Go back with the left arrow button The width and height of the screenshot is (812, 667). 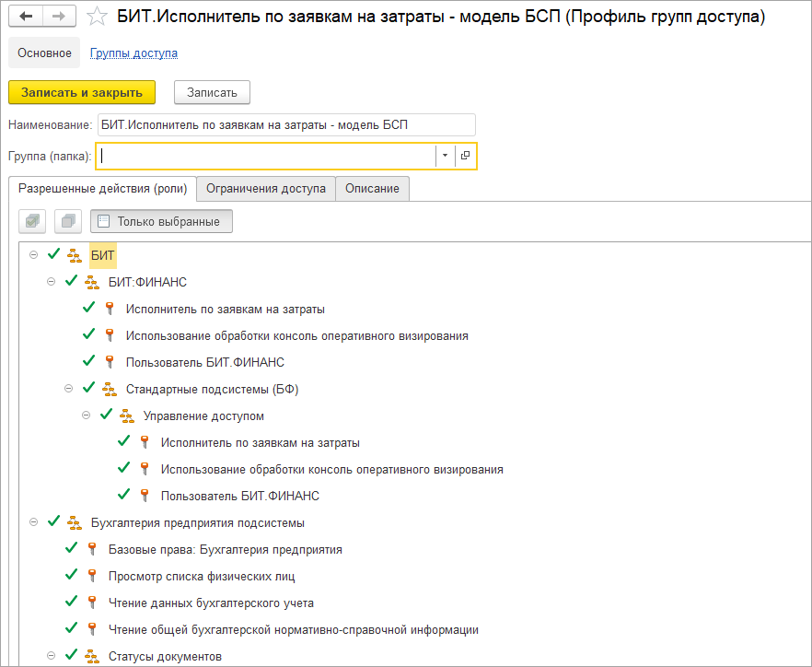click(x=26, y=17)
